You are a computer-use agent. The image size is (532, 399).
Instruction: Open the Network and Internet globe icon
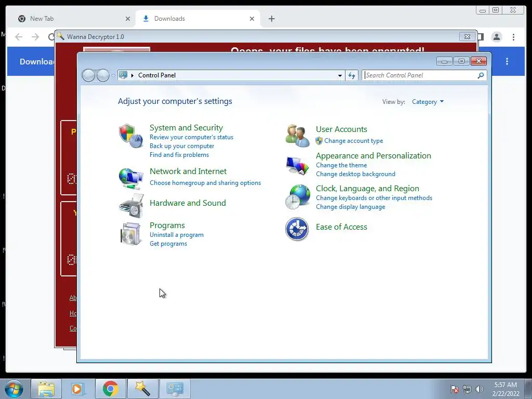pyautogui.click(x=130, y=179)
